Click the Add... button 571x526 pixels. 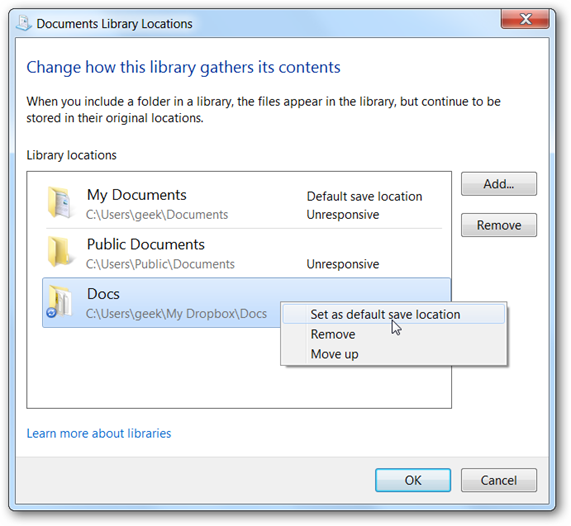pos(499,184)
